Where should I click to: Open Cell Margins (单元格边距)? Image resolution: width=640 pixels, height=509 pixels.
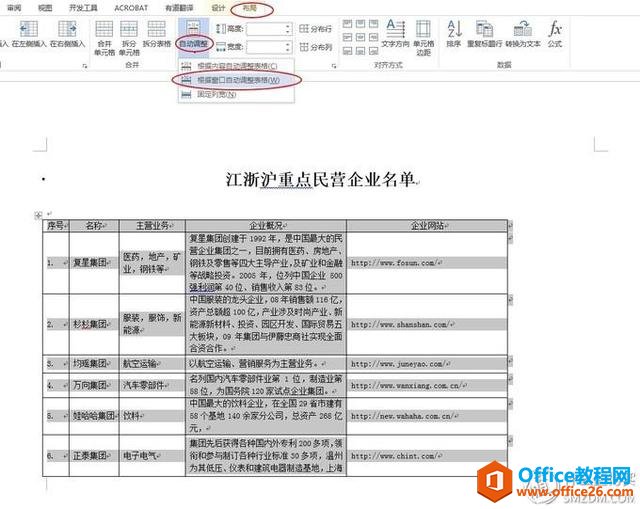coord(423,38)
